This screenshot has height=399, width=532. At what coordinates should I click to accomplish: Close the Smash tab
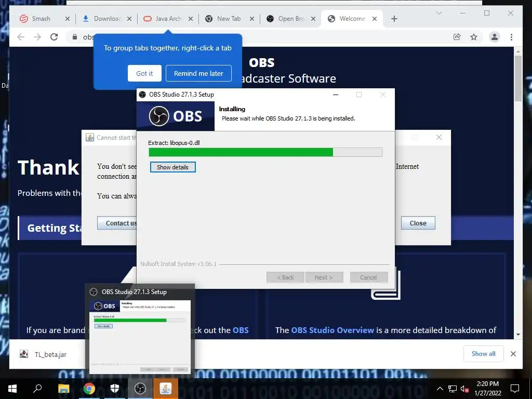[67, 19]
